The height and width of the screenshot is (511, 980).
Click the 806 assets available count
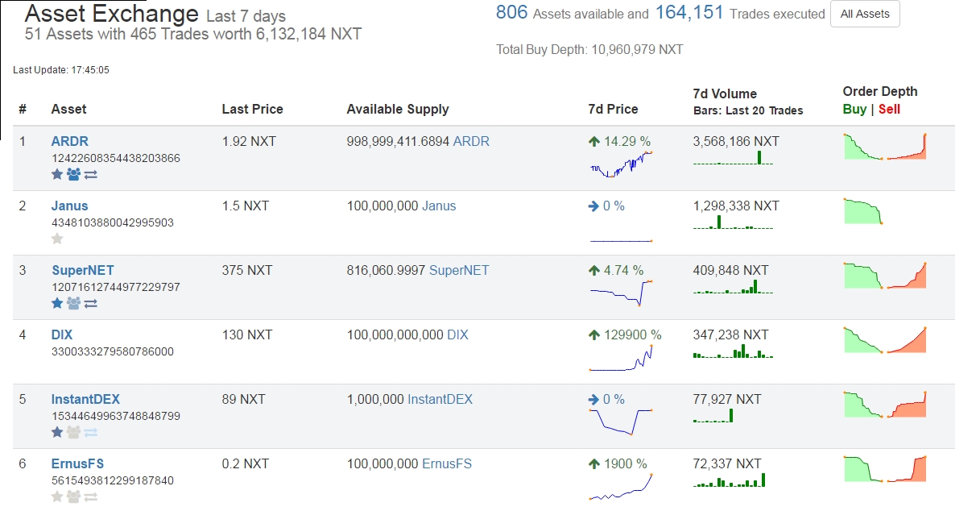511,12
